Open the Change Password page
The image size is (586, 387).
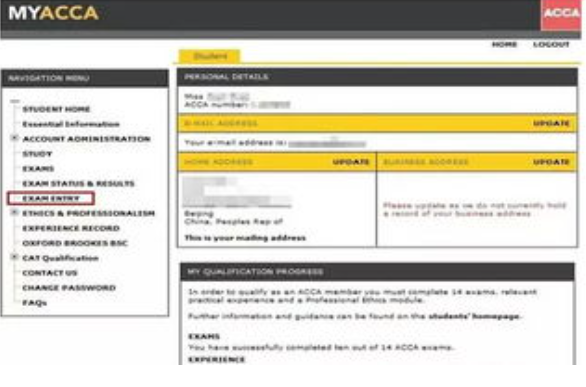69,288
